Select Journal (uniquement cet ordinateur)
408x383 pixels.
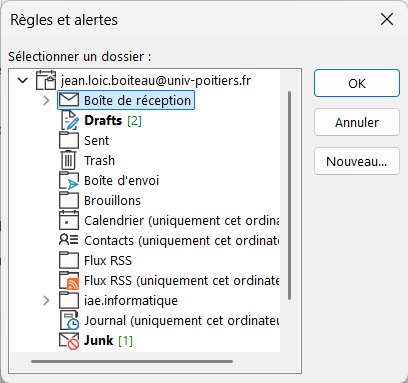[182, 320]
